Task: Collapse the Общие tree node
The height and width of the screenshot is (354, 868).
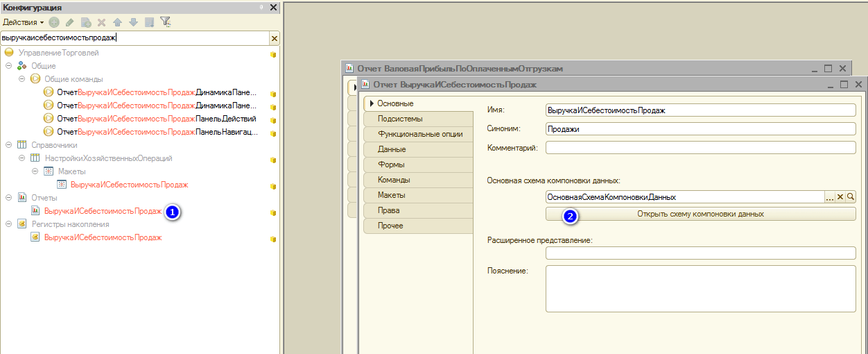Action: point(8,66)
